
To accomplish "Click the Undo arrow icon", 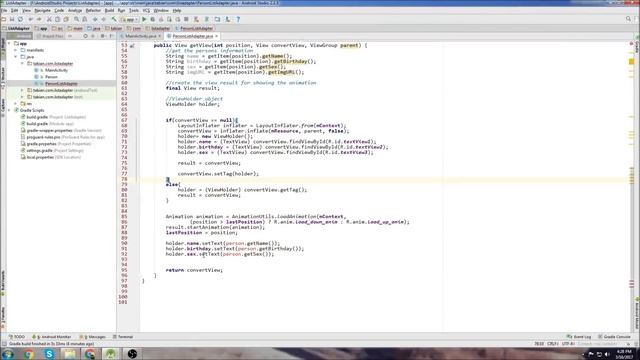I will point(31,19).
